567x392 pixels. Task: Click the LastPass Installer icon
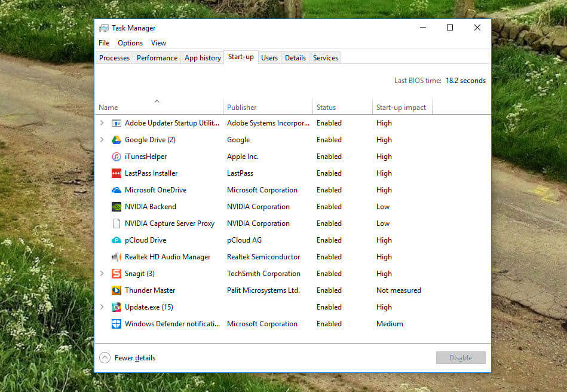117,173
